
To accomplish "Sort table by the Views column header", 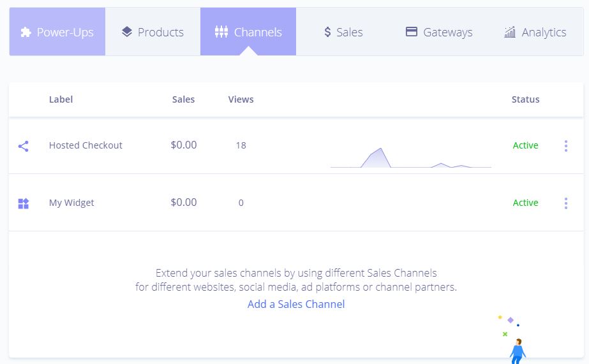I will 241,99.
